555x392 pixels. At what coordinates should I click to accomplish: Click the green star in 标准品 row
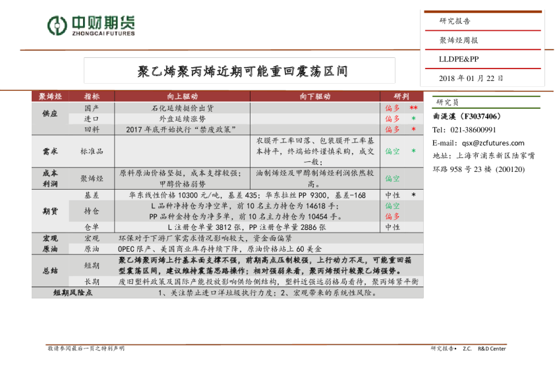(x=413, y=152)
